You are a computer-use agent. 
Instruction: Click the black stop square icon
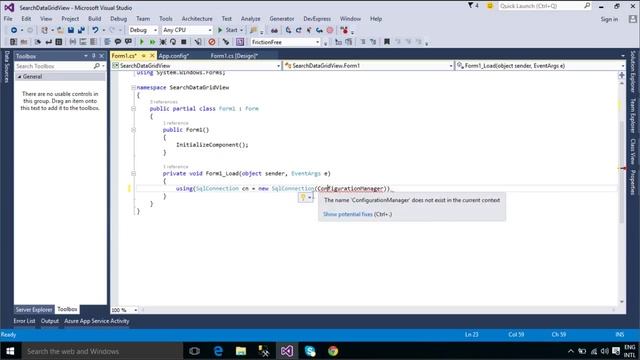184,42
